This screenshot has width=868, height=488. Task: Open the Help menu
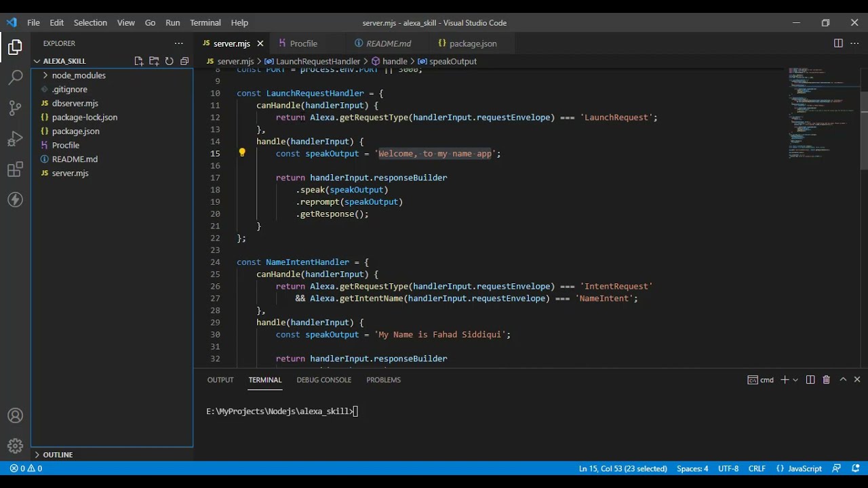point(239,22)
